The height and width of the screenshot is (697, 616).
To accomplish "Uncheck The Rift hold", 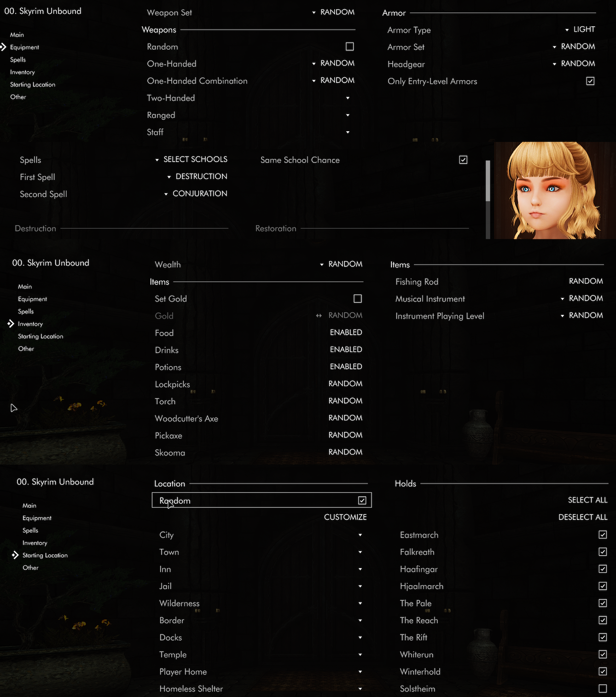I will [603, 637].
